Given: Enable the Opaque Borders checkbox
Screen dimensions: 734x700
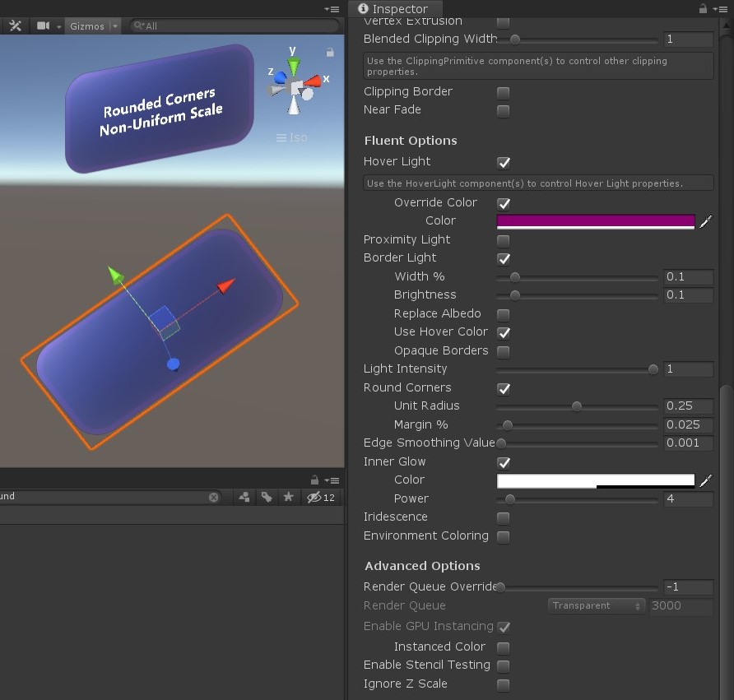Looking at the screenshot, I should tap(504, 351).
